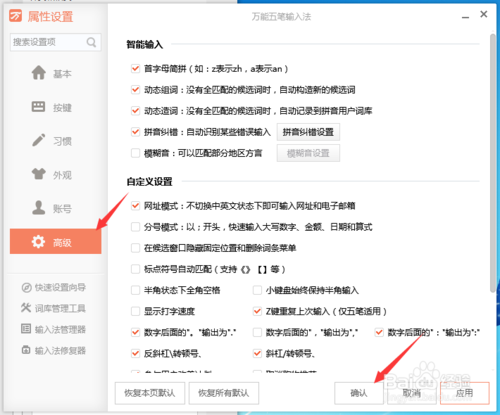Click the 智能输入 section heading
Viewport: 500px width, 415px height.
(144, 44)
